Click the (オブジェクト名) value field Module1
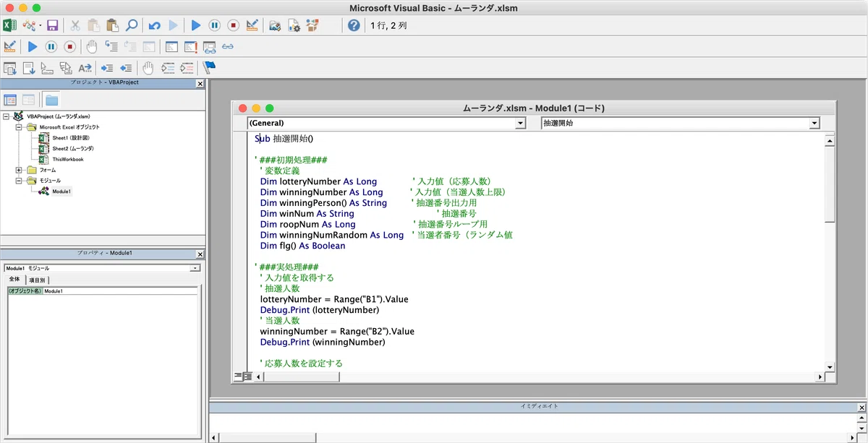Image resolution: width=868 pixels, height=443 pixels. [x=120, y=291]
